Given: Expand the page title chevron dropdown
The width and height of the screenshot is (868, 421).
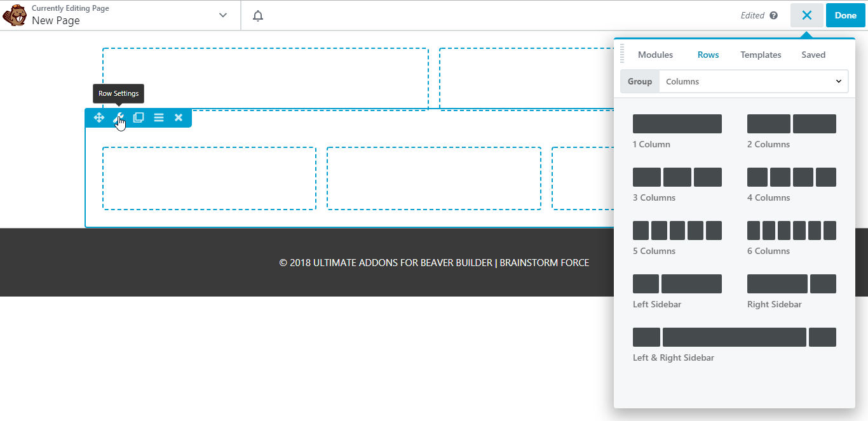Looking at the screenshot, I should 223,15.
